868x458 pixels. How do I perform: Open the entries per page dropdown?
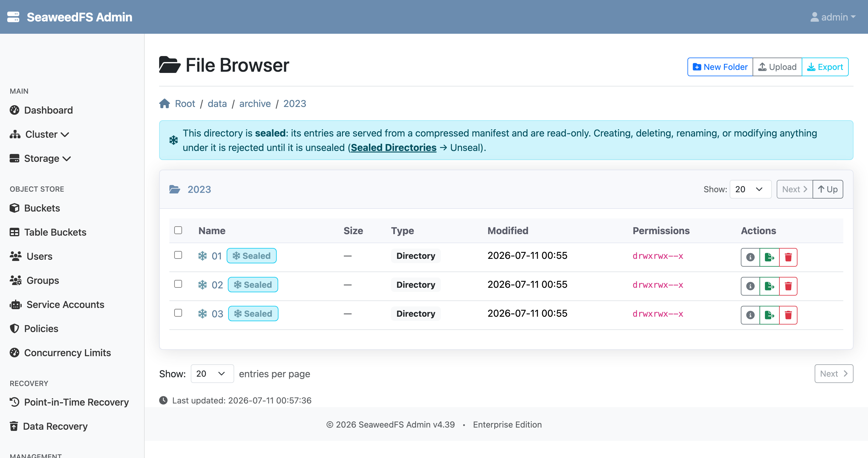pyautogui.click(x=212, y=374)
